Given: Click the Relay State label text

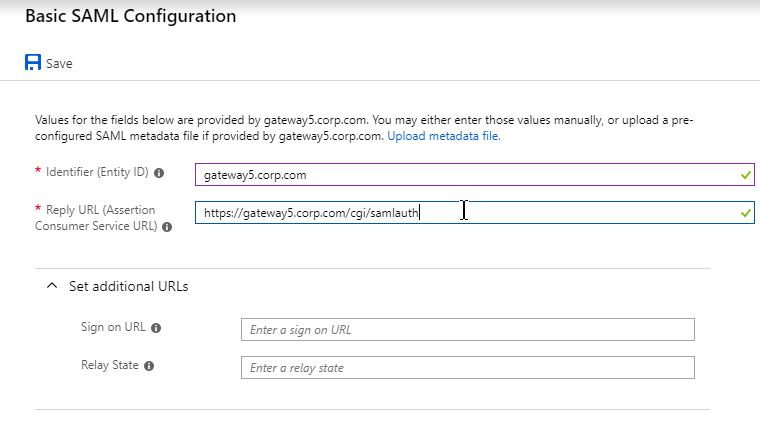Looking at the screenshot, I should tap(110, 365).
